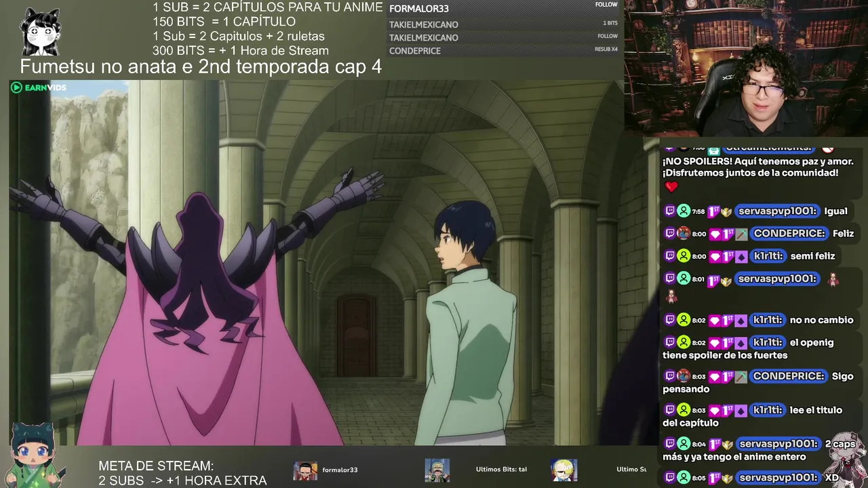
Task: Click username k1r1ti beside 'no no cambio'
Action: 768,320
